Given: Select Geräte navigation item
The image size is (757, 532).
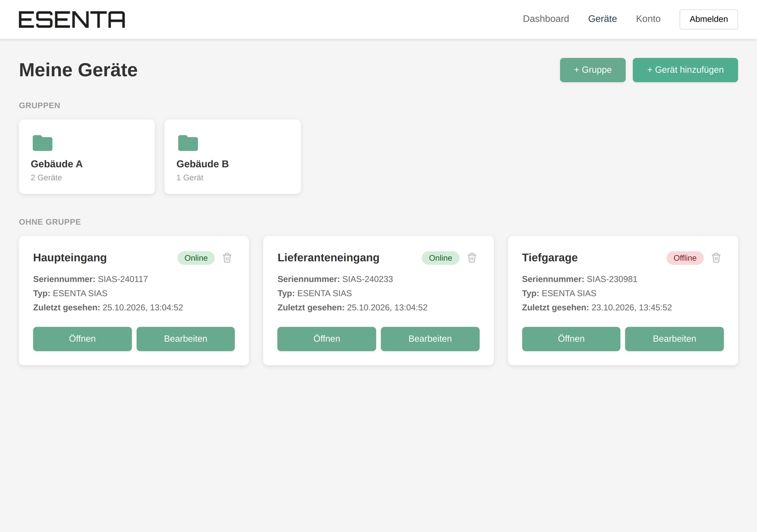Looking at the screenshot, I should (602, 19).
